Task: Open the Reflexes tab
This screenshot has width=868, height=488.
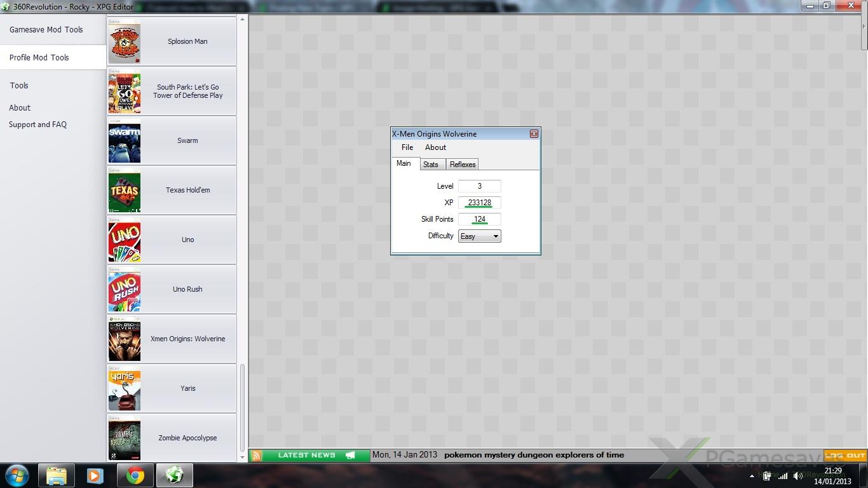Action: [463, 165]
